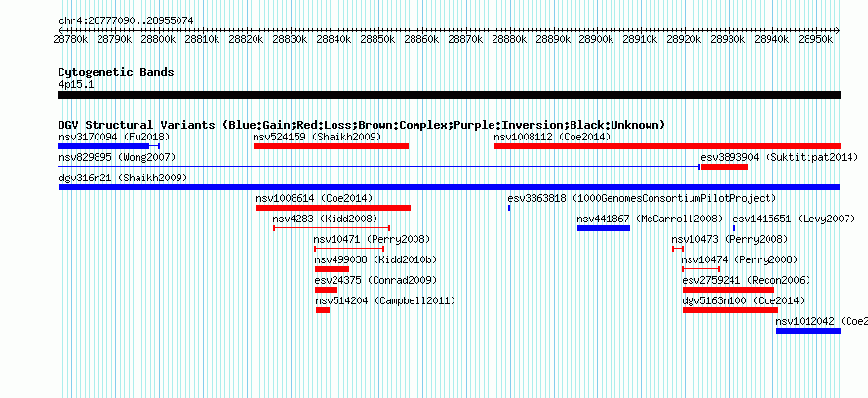Click esv3363818 1000GenomesConsortiumPilotProject label
This screenshot has height=398, width=868.
(x=642, y=198)
